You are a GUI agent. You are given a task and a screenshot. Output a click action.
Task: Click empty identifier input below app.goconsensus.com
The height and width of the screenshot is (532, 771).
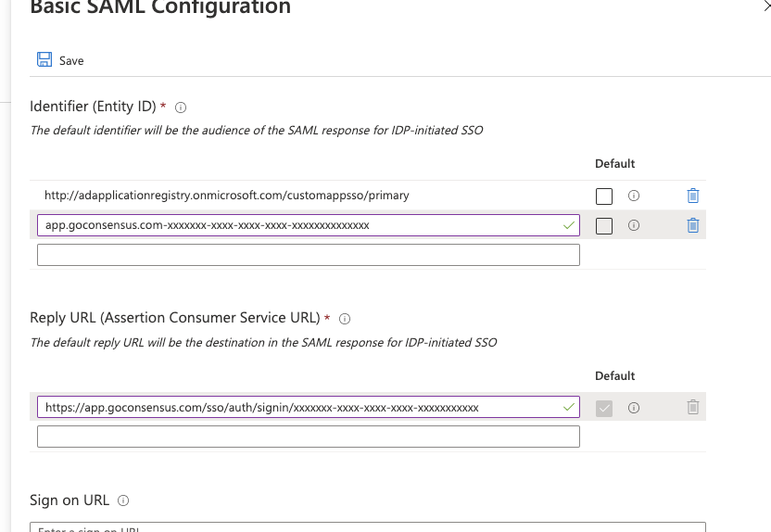[309, 255]
